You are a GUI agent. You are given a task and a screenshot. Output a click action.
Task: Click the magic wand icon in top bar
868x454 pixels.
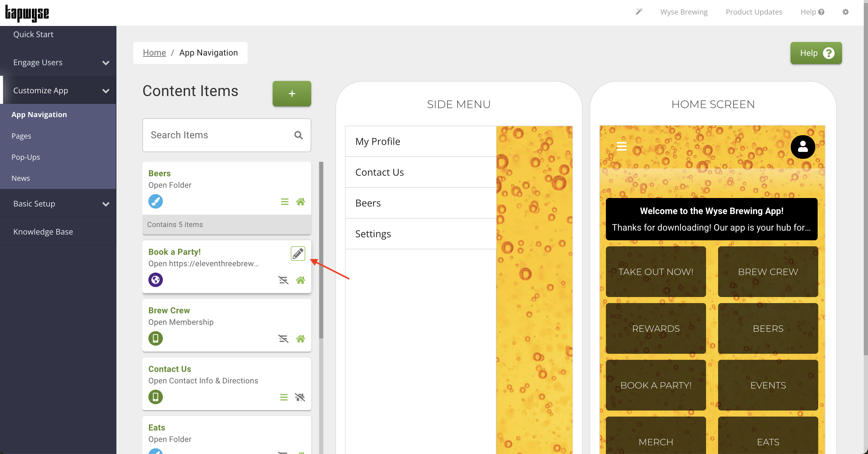638,12
